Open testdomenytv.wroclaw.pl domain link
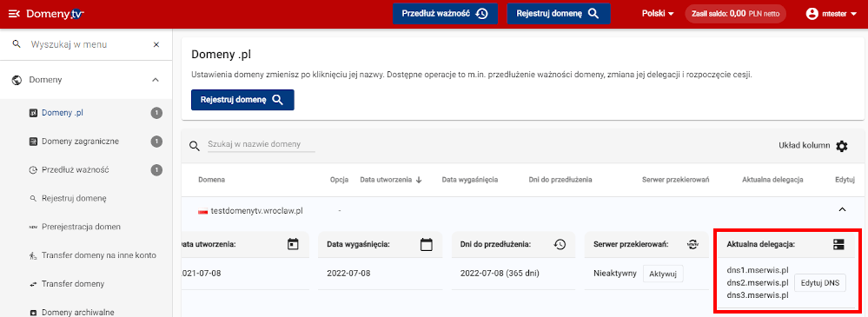868x317 pixels. [257, 211]
